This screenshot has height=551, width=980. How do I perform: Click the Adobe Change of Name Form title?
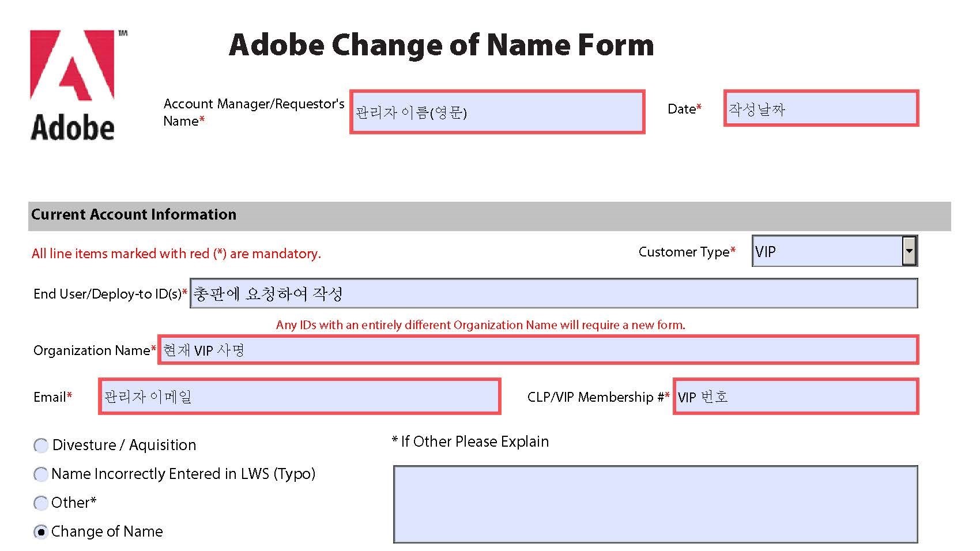coord(442,45)
